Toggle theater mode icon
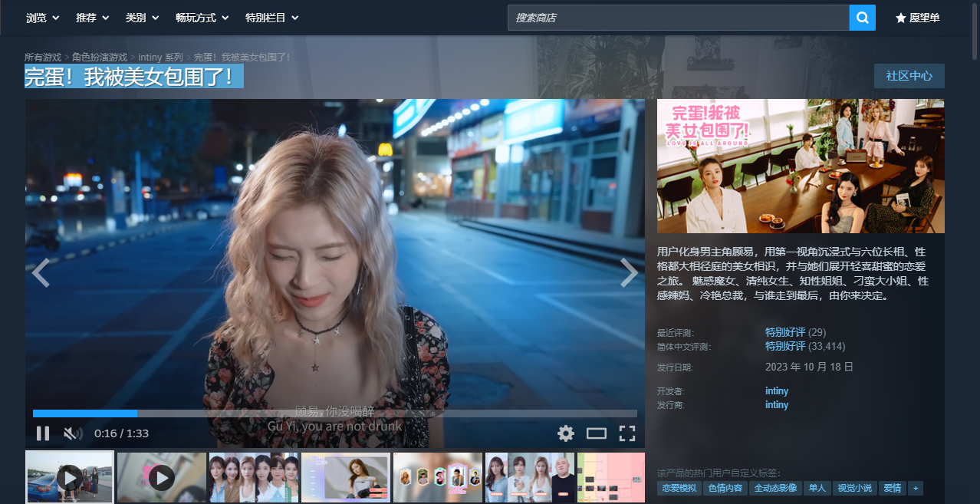Viewport: 980px width, 504px height. (597, 433)
